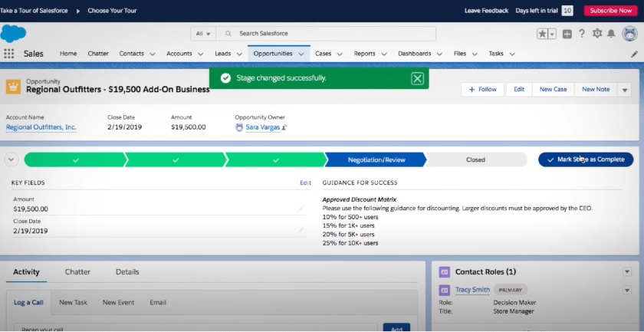The image size is (644, 332).
Task: Switch to the Activity tab
Action: coord(26,272)
